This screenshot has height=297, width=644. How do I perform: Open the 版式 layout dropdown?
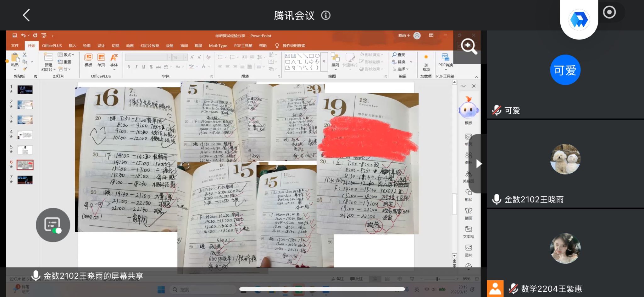pos(66,55)
